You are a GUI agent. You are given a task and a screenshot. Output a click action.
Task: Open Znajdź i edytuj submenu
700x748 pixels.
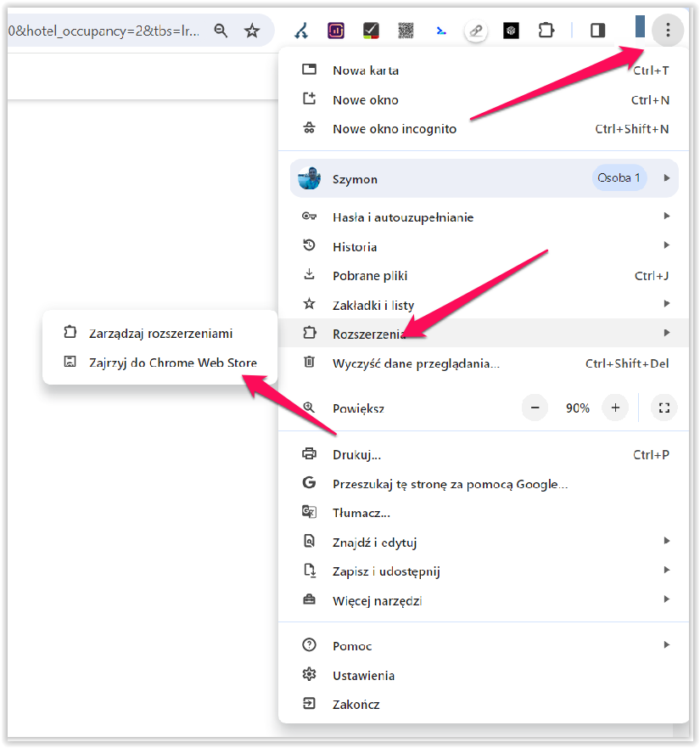(x=484, y=543)
